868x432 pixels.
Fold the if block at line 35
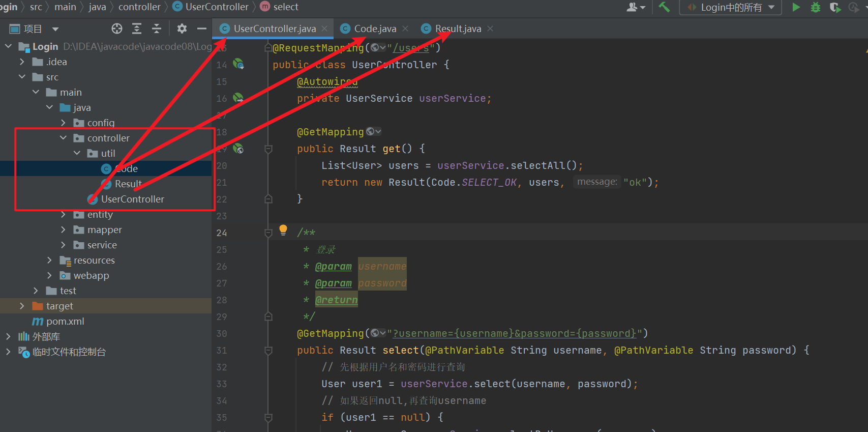268,418
